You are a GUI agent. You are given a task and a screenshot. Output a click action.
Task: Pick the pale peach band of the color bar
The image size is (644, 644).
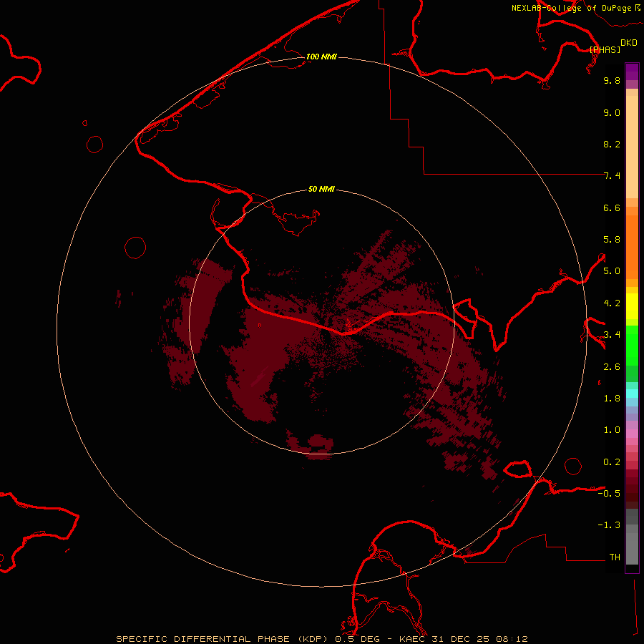click(x=632, y=147)
